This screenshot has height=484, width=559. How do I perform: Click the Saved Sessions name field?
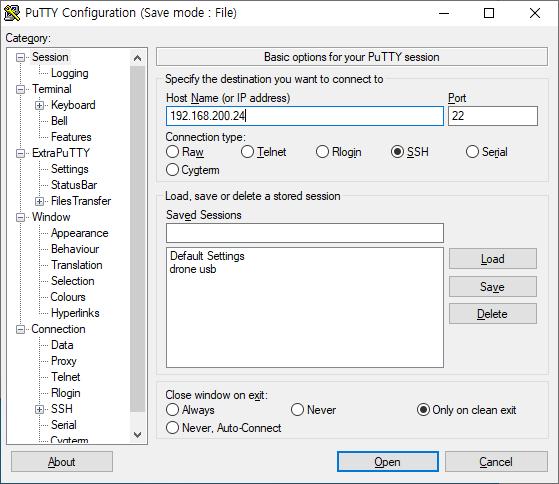[x=305, y=233]
